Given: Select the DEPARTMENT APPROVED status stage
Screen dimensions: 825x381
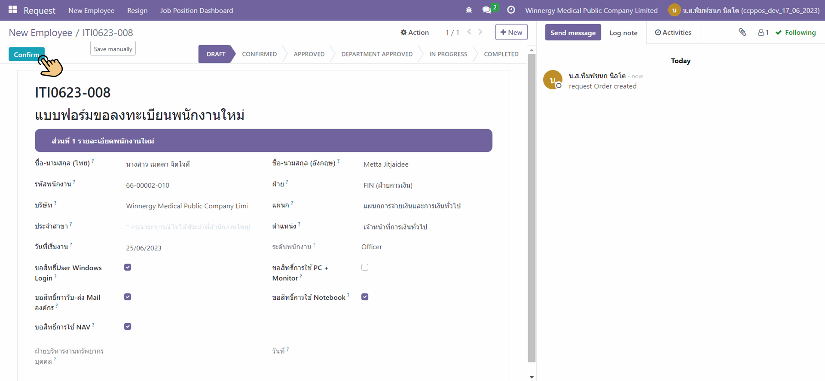Looking at the screenshot, I should click(377, 54).
